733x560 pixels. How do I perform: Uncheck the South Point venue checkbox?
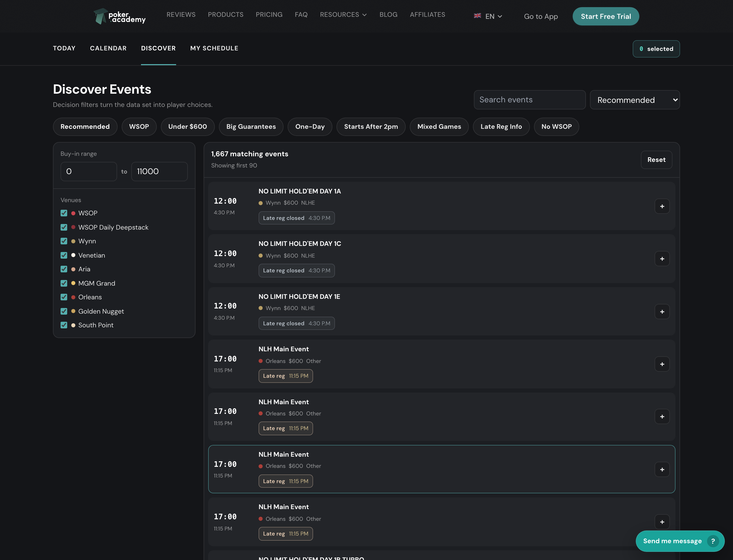tap(64, 325)
